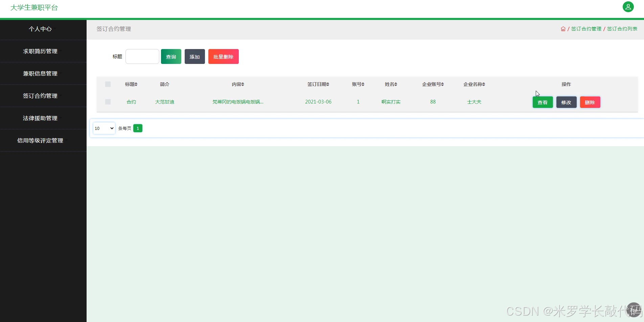Click the 签订合约列表 breadcrumb link
Viewport: 644px width, 322px height.
point(622,29)
